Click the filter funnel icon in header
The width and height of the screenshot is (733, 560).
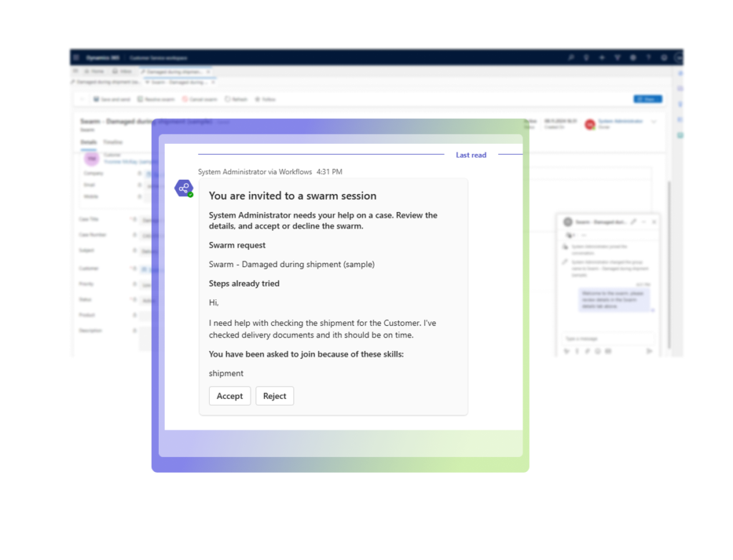617,57
